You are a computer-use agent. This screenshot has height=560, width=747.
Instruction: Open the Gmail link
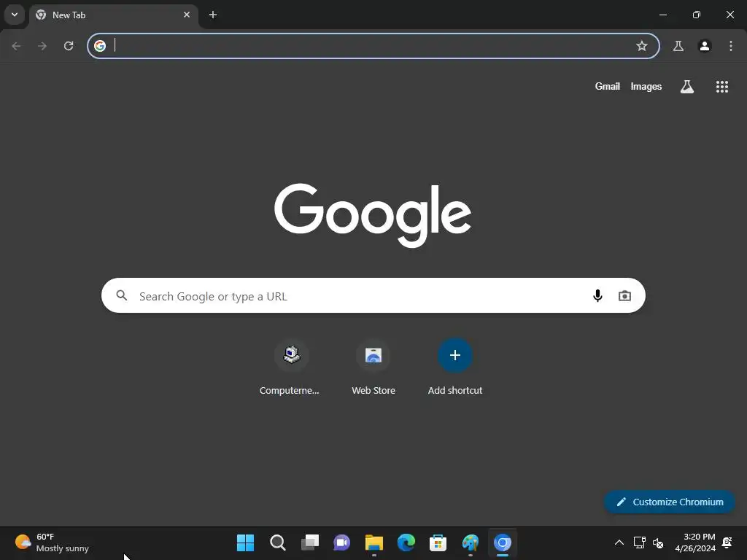[608, 86]
